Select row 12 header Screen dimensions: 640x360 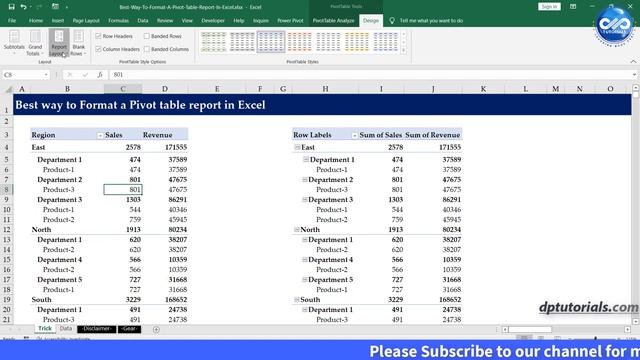(7, 230)
